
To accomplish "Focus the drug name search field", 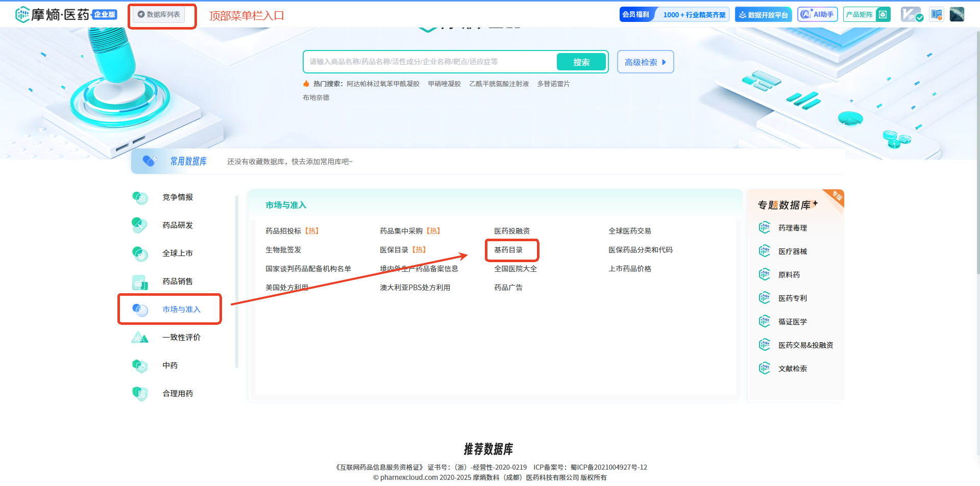I will 431,62.
